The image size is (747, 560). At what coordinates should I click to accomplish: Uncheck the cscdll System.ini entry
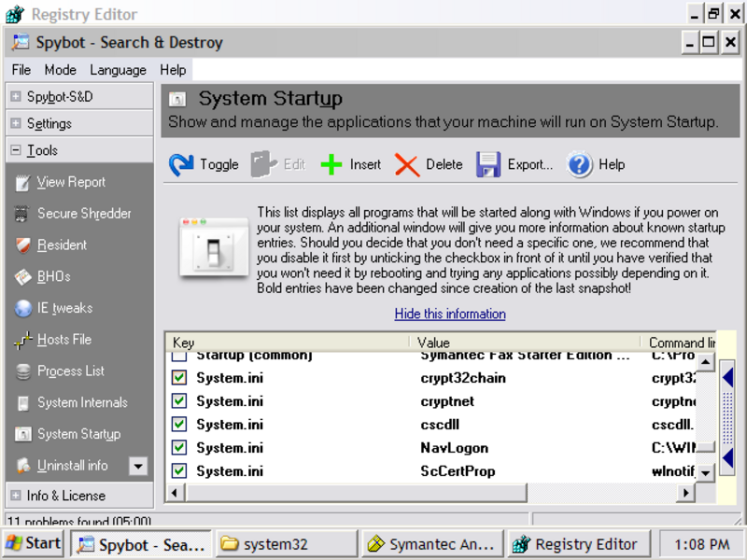179,425
